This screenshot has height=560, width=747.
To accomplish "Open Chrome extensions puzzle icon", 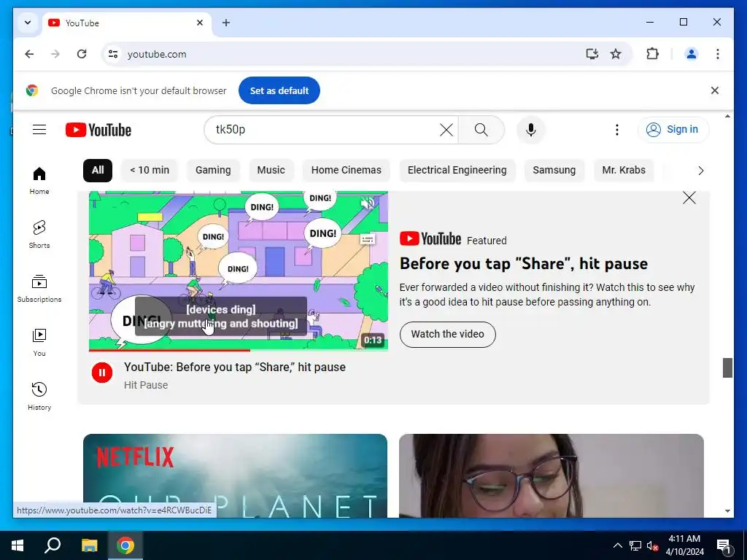I will click(x=652, y=54).
